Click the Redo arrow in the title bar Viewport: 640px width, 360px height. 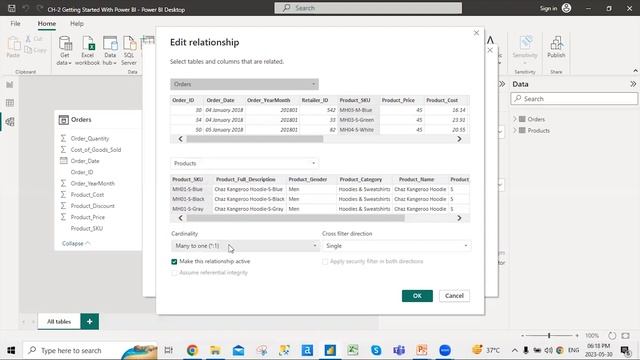[40, 8]
